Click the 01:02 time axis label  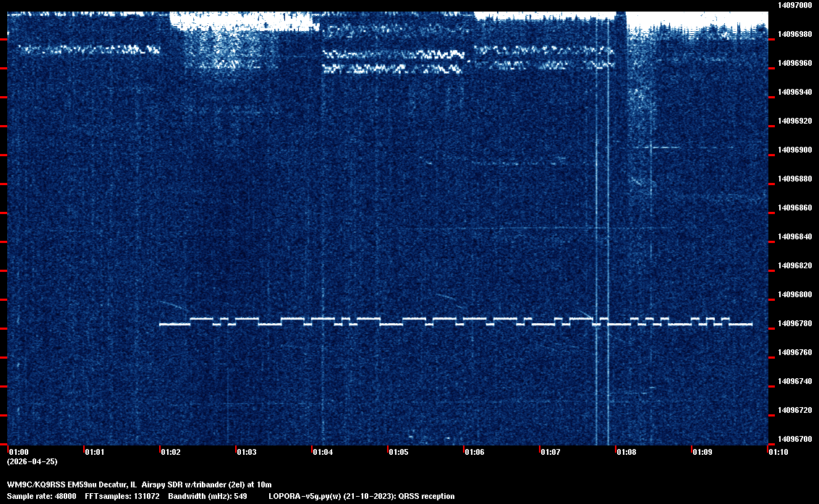point(171,452)
